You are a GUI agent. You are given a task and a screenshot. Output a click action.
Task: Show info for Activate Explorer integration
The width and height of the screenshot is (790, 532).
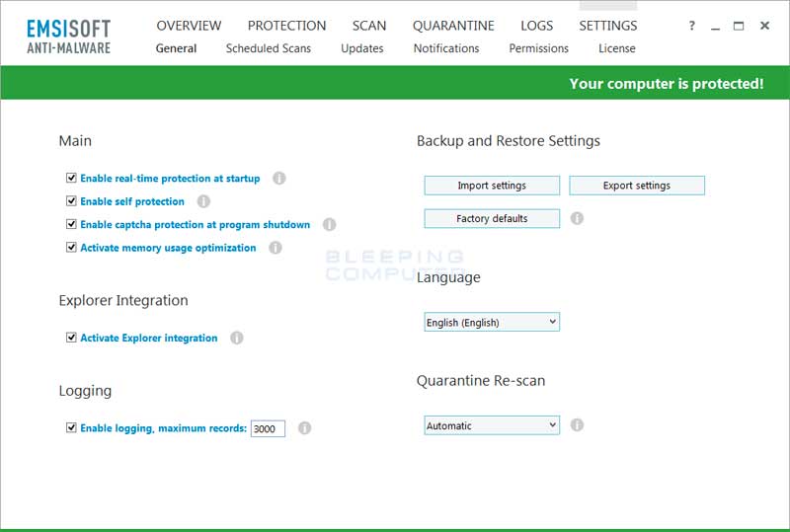click(x=237, y=338)
